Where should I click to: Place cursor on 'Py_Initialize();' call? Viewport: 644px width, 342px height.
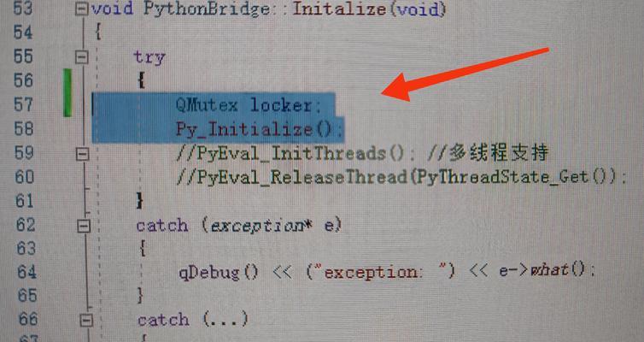259,129
